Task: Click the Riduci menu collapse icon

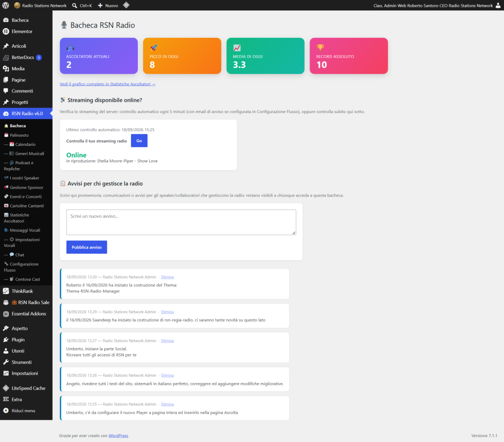Action: click(x=6, y=411)
